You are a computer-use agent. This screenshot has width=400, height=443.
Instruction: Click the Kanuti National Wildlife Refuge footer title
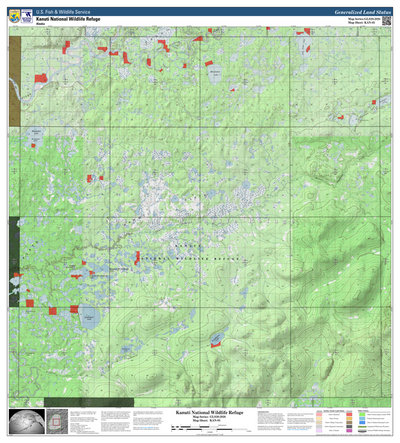(209, 413)
